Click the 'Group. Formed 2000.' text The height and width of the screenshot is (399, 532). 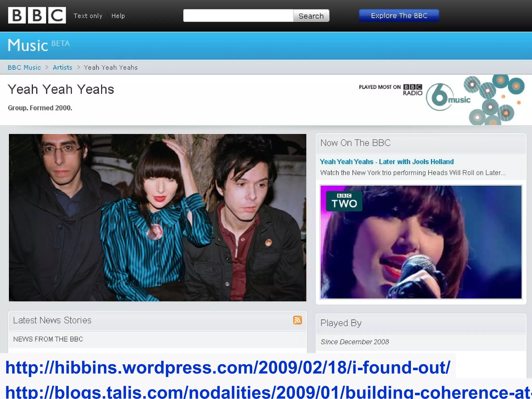pos(40,108)
